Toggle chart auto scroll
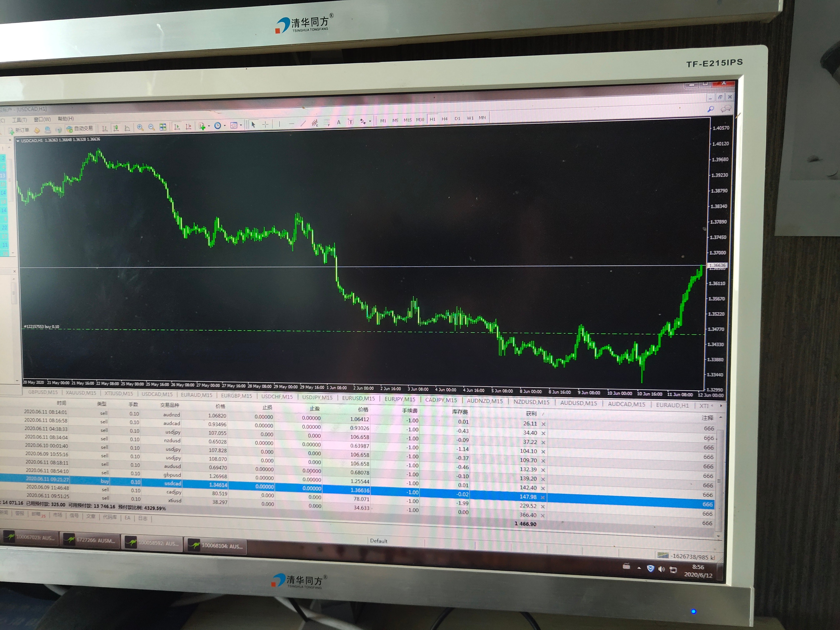 (x=177, y=127)
